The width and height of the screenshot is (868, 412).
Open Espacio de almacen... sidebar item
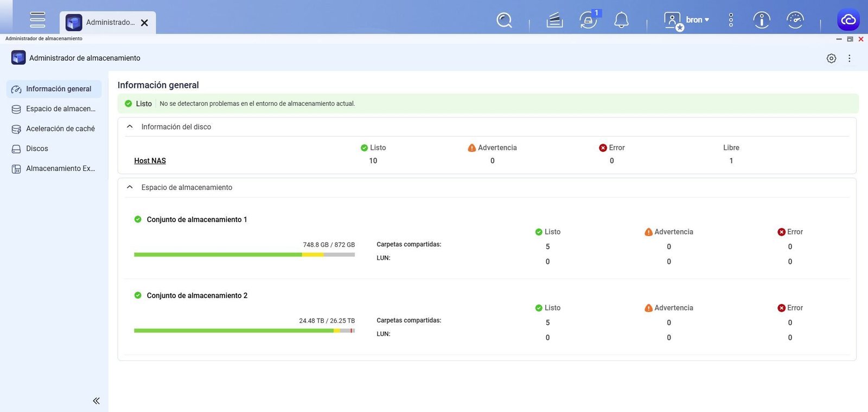[x=54, y=109]
